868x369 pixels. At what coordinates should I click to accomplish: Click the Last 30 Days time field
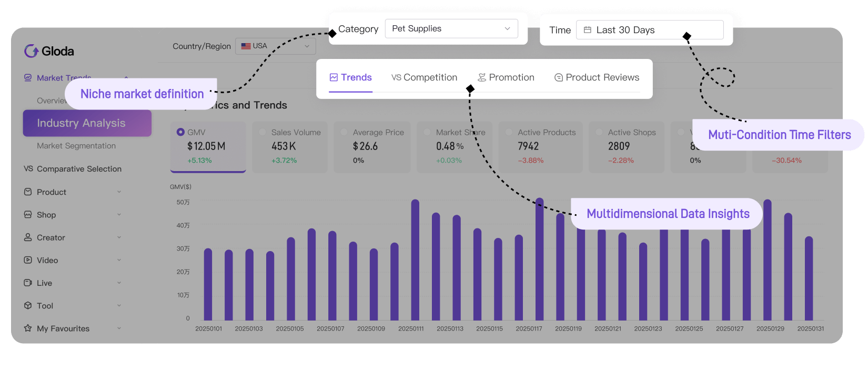649,30
